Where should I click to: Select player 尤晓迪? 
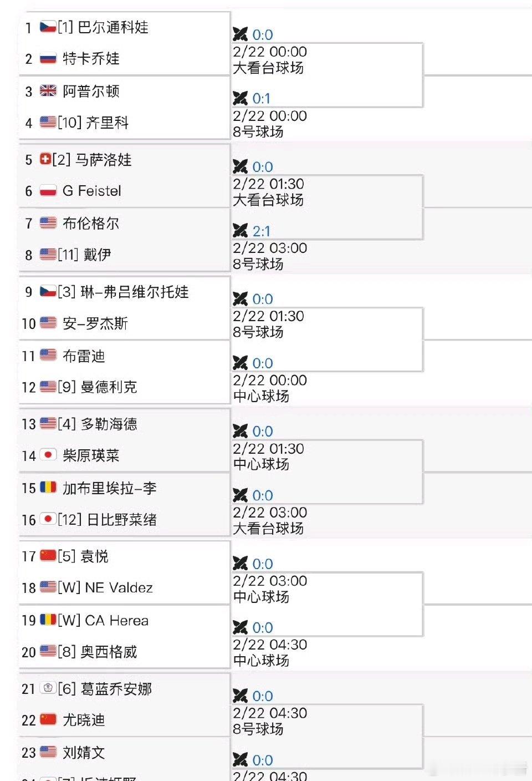click(x=83, y=720)
